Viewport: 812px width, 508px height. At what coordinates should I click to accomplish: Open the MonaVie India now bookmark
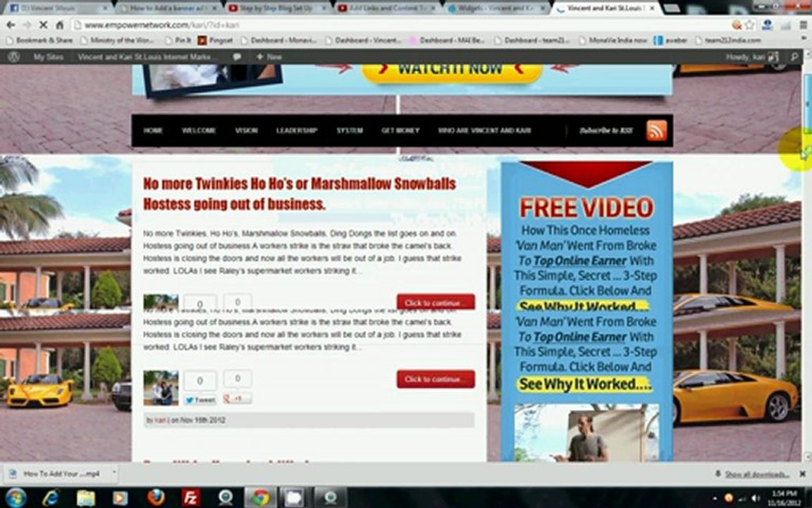613,40
